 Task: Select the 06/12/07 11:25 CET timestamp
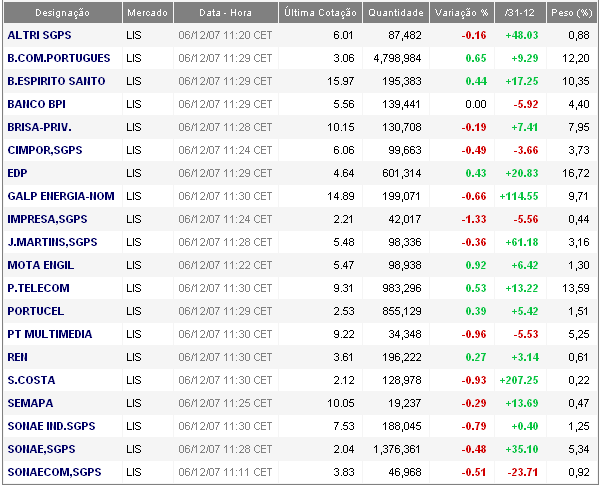click(x=225, y=403)
